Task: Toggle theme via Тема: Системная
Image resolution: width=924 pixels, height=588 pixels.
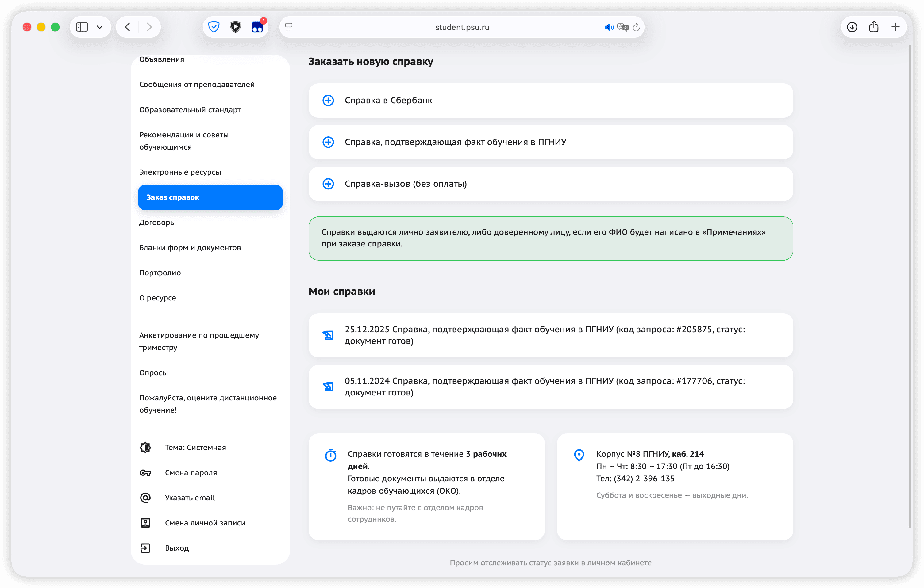Action: (195, 447)
